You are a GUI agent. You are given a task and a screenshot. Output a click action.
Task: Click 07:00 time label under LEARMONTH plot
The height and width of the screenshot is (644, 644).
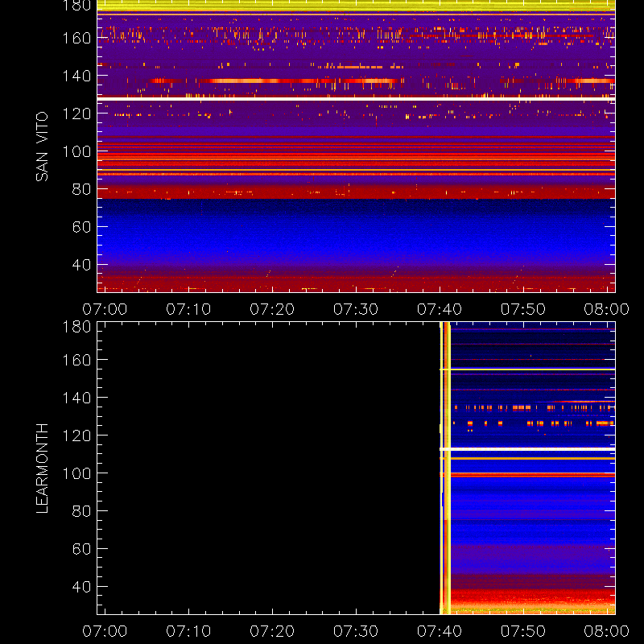(105, 631)
